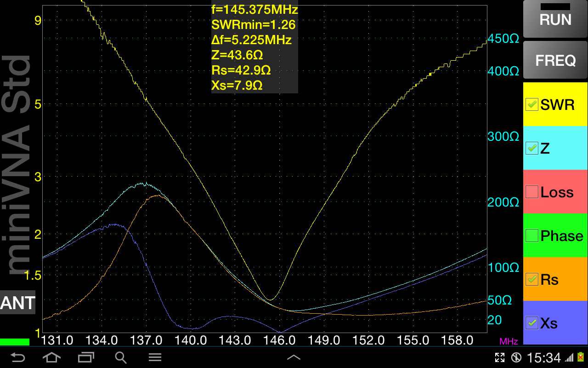588x368 pixels.
Task: Tap the search magnifier icon
Action: pyautogui.click(x=120, y=357)
